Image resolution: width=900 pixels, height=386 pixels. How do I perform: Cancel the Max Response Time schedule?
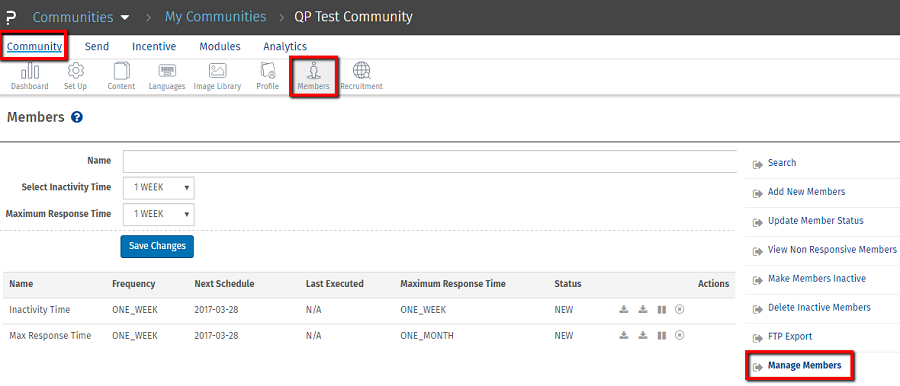680,335
